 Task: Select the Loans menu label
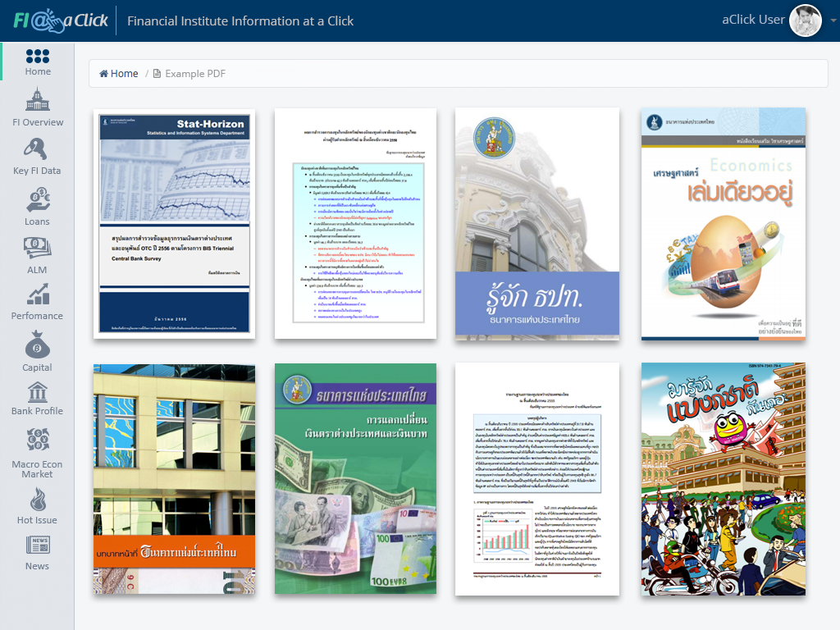click(x=37, y=221)
